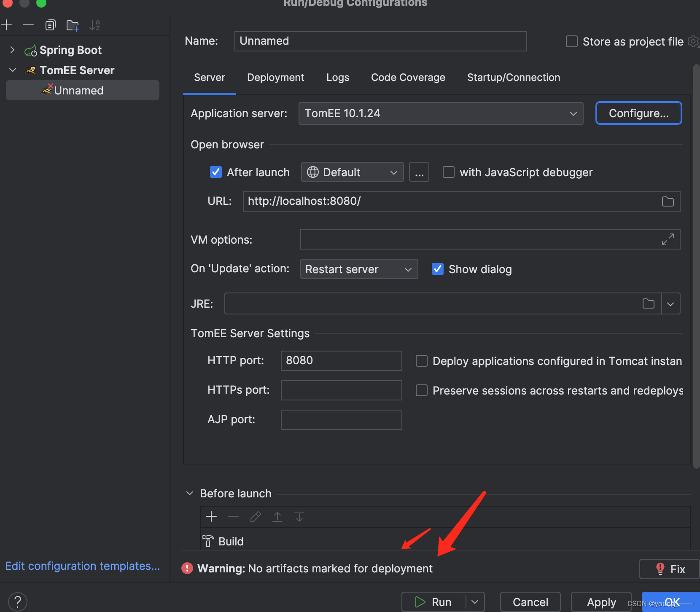
Task: Click the HTTP port field
Action: pos(342,361)
